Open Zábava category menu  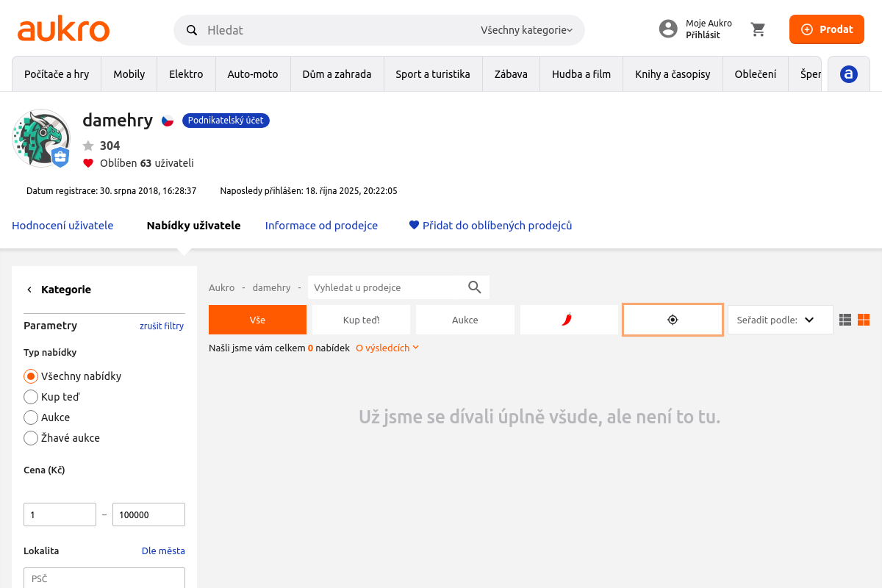(x=511, y=74)
